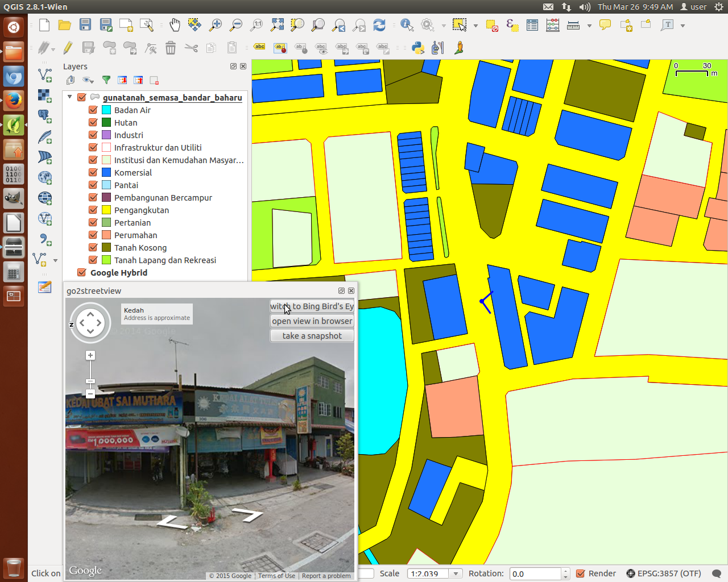
Task: Click the minus on the Street View zoom slider
Action: pyautogui.click(x=90, y=393)
